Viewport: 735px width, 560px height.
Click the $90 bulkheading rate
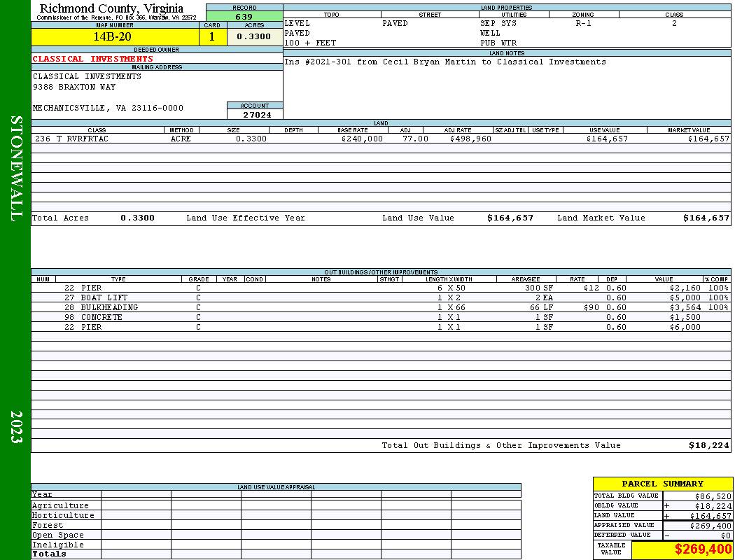[x=591, y=308]
